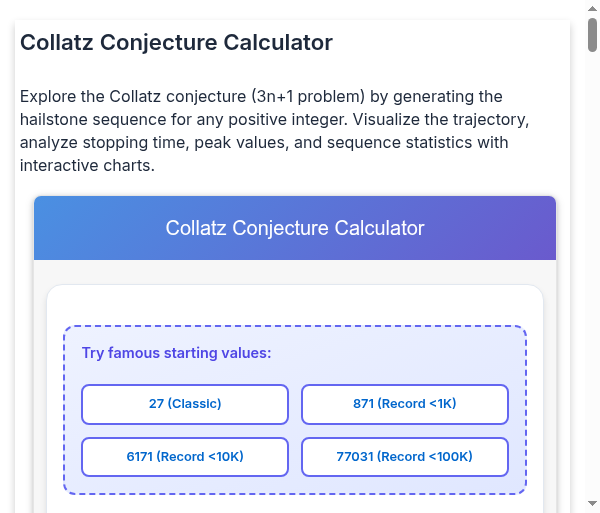Click the title in the gradient banner

pyautogui.click(x=295, y=228)
